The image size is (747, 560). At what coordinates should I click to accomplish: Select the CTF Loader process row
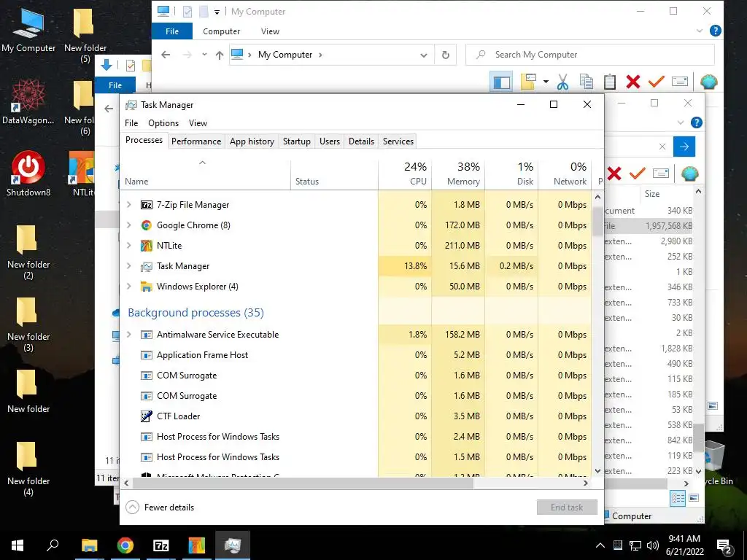pos(356,416)
